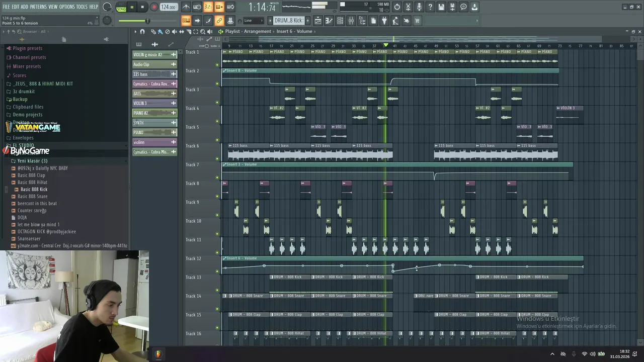Viewport: 644px width, 362px height.
Task: Open the channel rack icon
Action: 340,21
